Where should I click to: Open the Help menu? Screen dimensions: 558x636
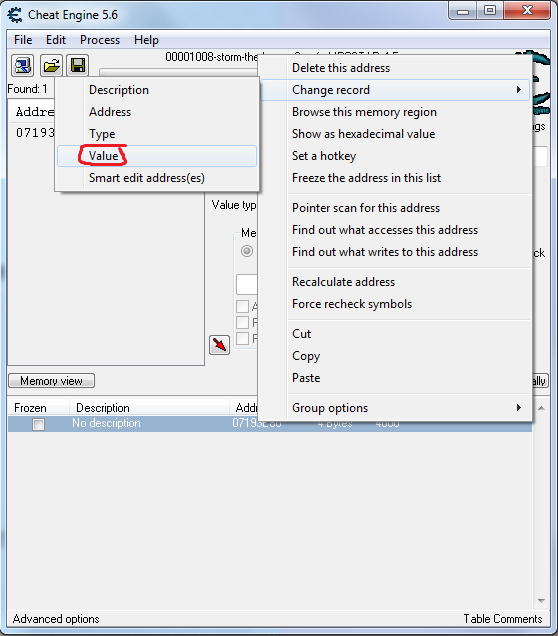pyautogui.click(x=146, y=40)
